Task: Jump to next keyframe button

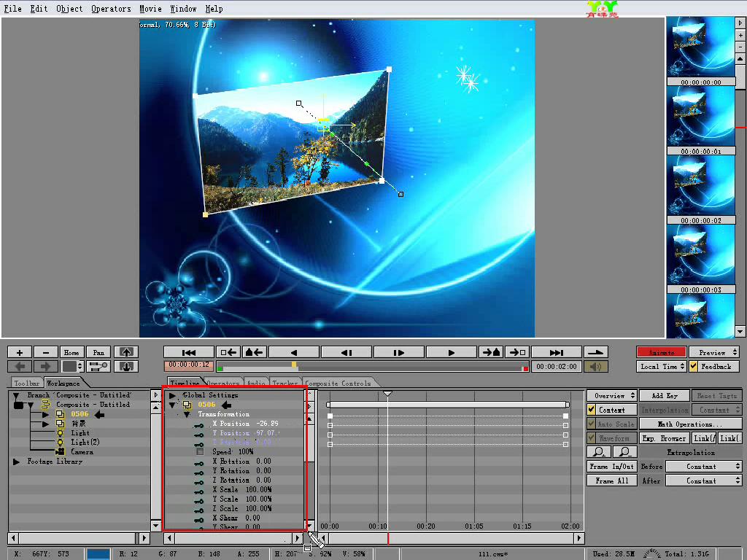Action: pos(491,352)
